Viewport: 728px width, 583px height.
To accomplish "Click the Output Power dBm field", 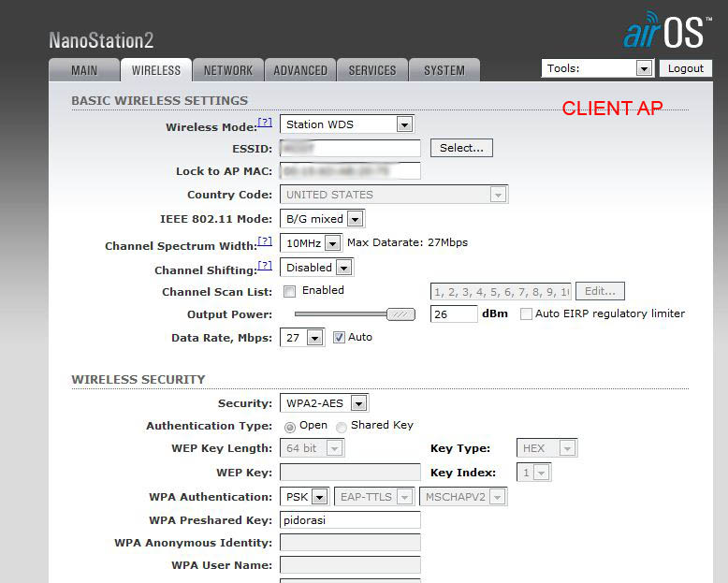I will pos(454,314).
